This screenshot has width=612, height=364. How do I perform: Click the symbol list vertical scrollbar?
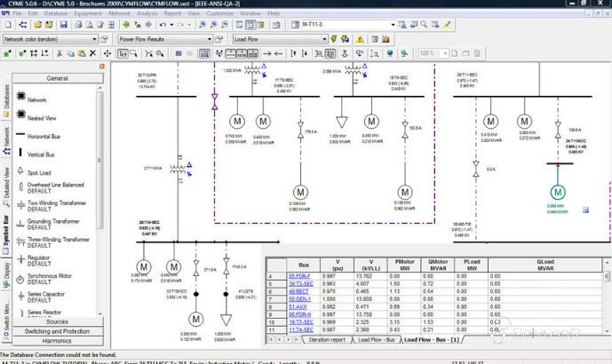(x=99, y=201)
